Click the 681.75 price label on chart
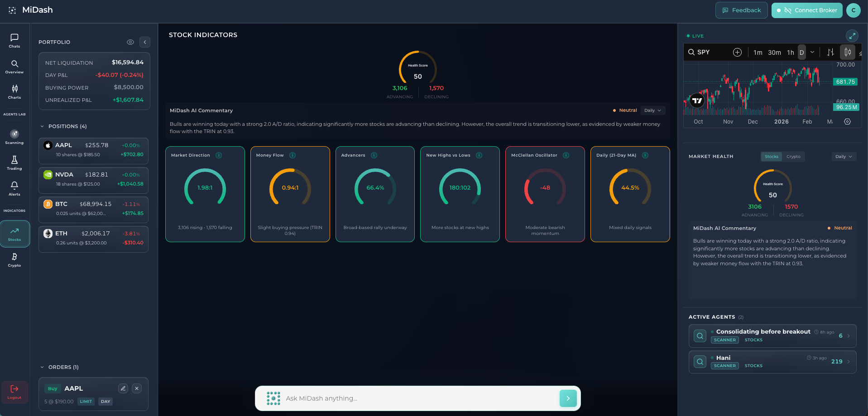This screenshot has height=416, width=868. pos(845,82)
